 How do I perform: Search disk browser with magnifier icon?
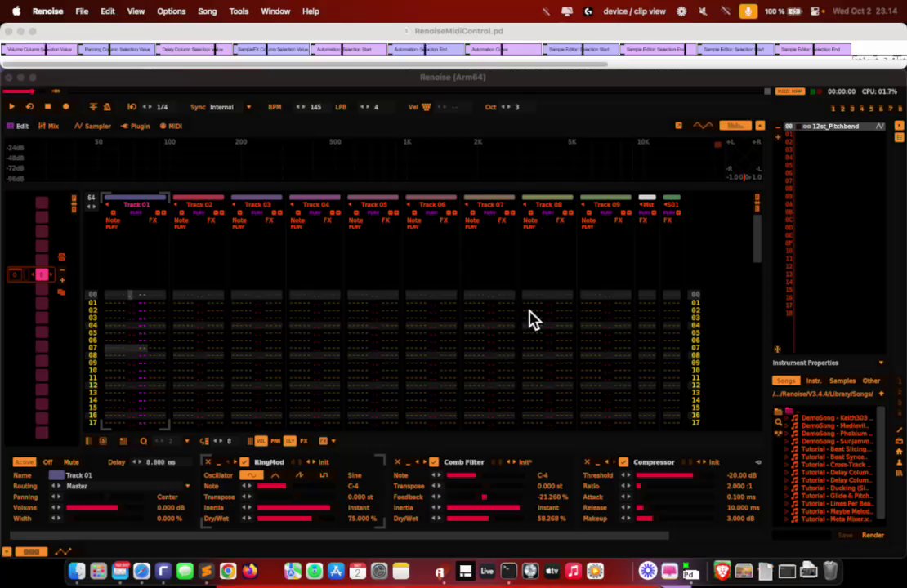(778, 423)
